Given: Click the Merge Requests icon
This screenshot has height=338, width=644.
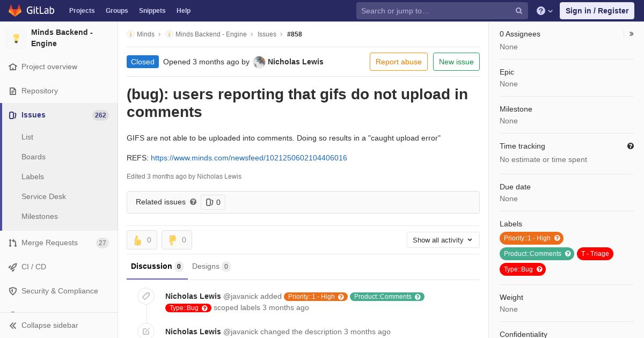Looking at the screenshot, I should coord(13,243).
